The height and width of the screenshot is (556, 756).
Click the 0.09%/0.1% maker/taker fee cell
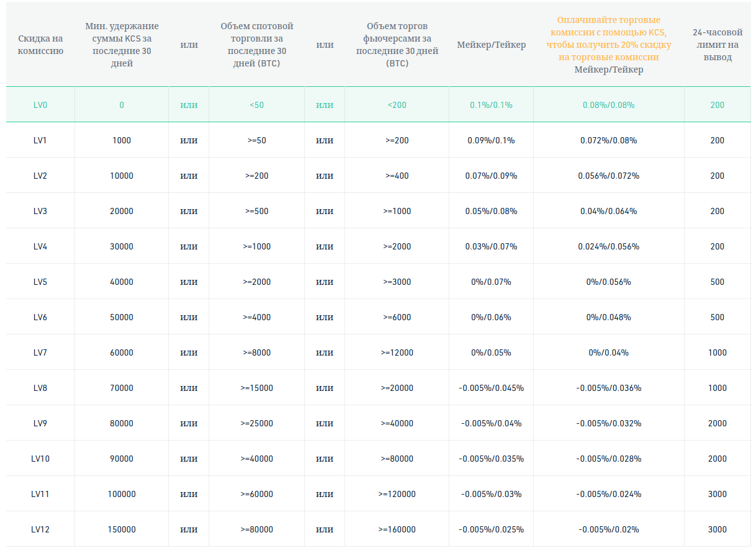tap(491, 140)
